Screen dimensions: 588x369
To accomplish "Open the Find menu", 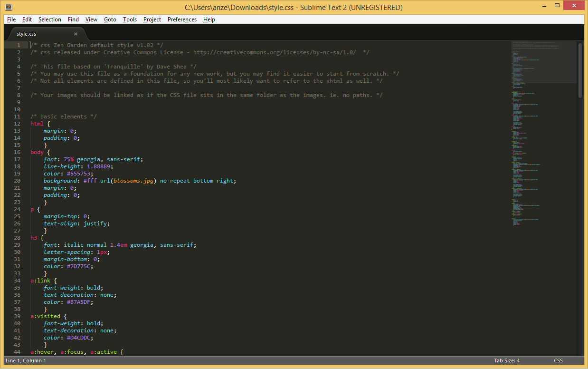I will tap(73, 19).
